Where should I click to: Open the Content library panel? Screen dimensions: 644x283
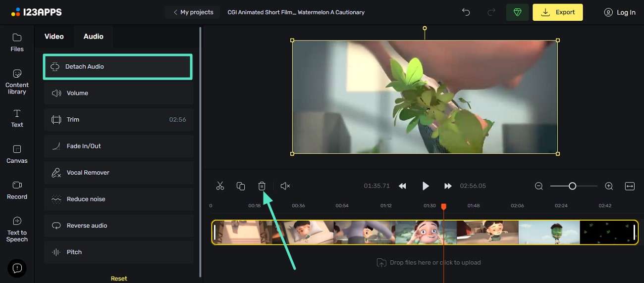click(x=17, y=82)
